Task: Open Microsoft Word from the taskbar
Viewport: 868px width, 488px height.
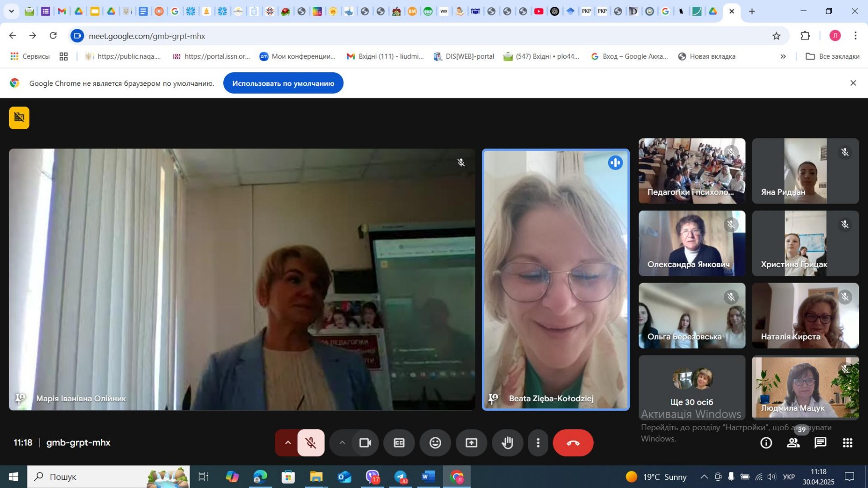Action: pos(427,477)
